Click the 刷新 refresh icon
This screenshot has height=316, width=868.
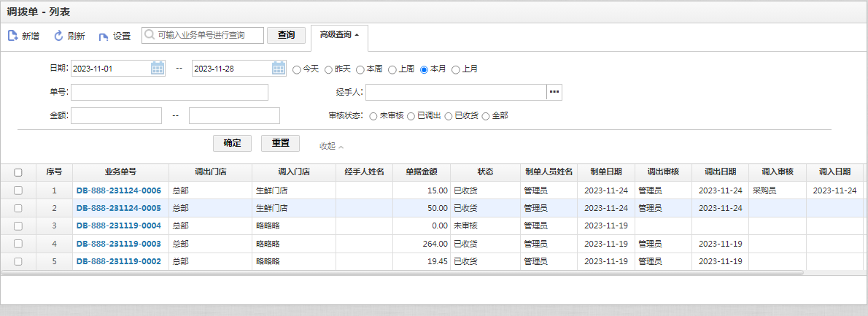pyautogui.click(x=58, y=36)
